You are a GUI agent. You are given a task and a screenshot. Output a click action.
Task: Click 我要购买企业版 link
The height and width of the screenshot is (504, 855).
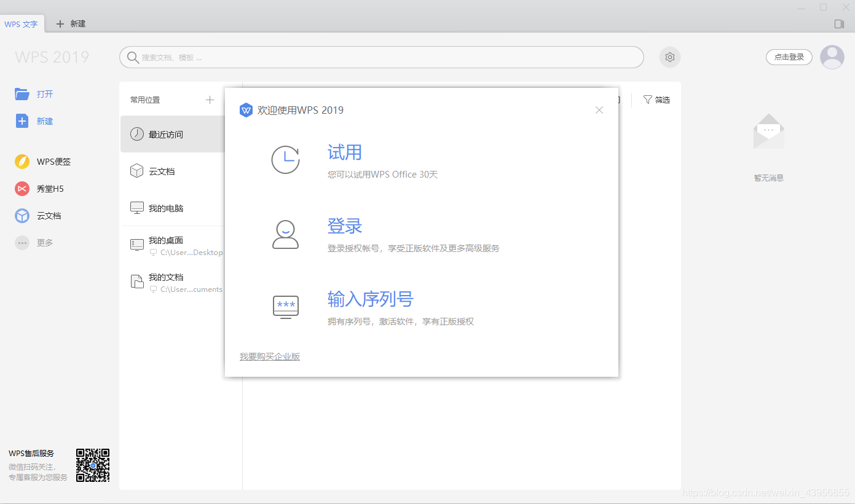coord(270,356)
